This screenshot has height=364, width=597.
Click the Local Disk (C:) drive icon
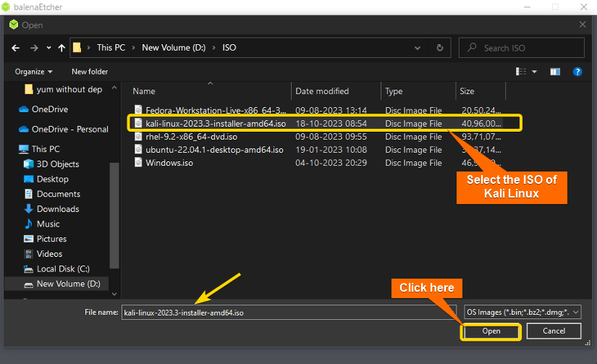click(28, 269)
